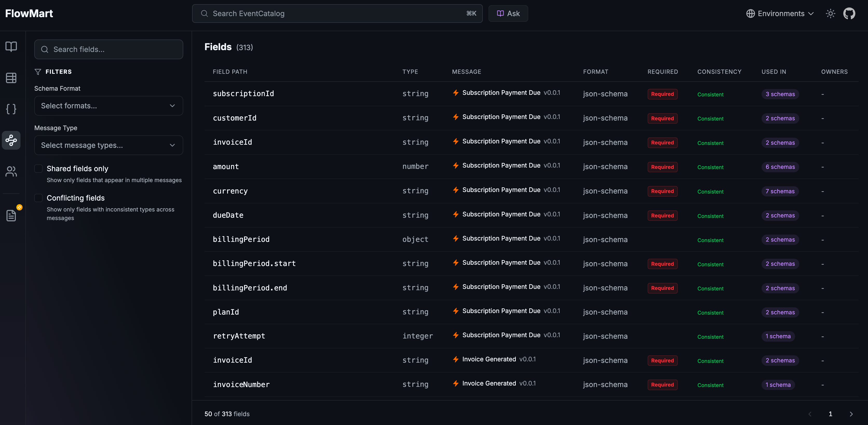The width and height of the screenshot is (868, 425).
Task: Select the table view icon in sidebar
Action: tap(11, 78)
